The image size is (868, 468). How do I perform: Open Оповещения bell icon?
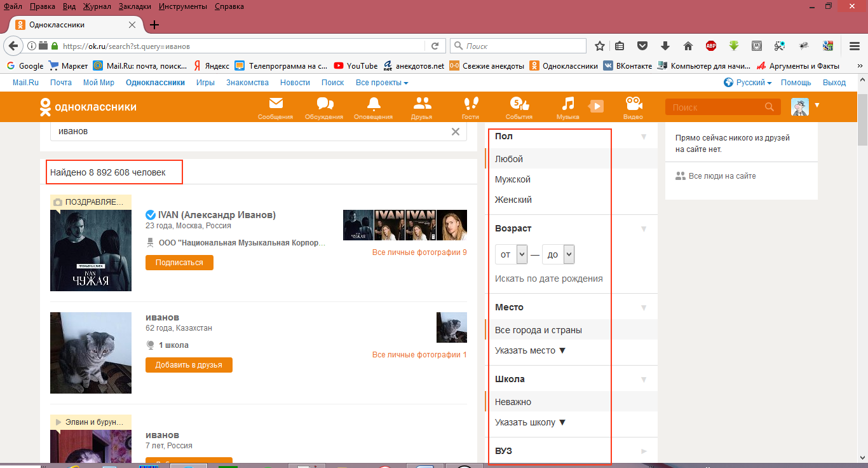(x=374, y=104)
